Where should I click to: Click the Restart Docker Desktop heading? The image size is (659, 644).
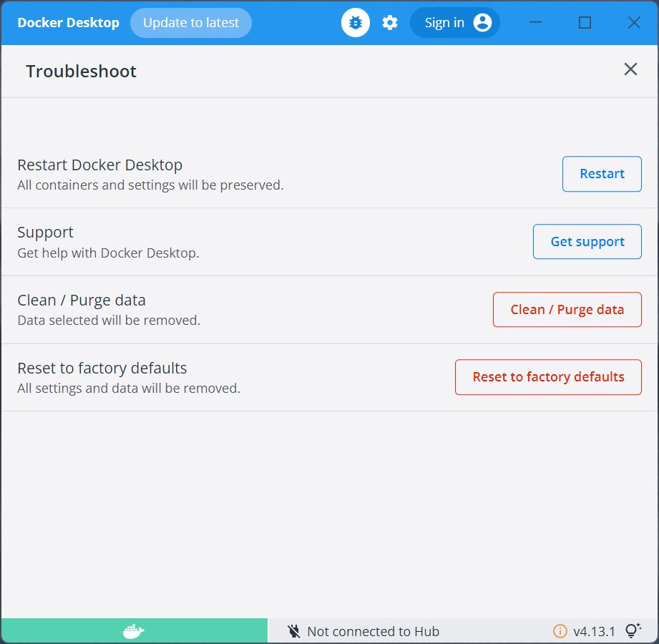(99, 165)
